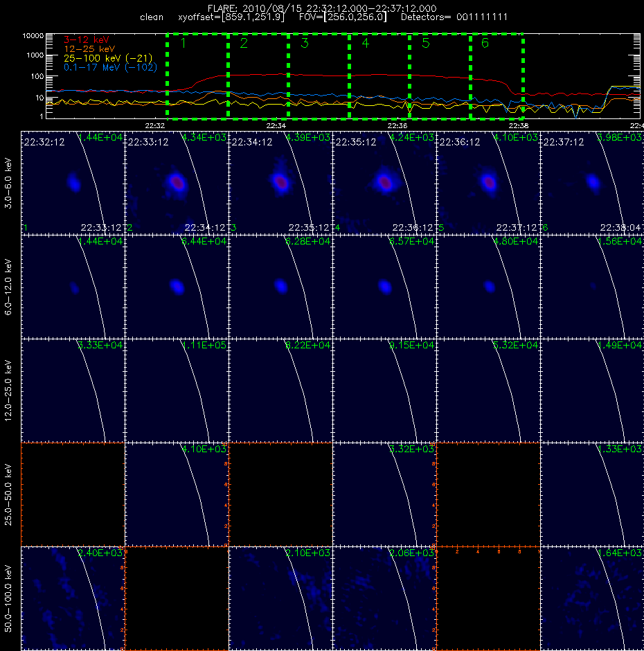Click the 22:38:04 end time label
This screenshot has height=651, width=644.
click(620, 228)
